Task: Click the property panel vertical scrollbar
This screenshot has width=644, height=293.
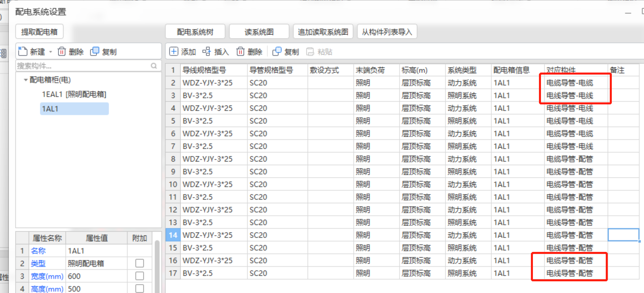Action: (x=157, y=266)
